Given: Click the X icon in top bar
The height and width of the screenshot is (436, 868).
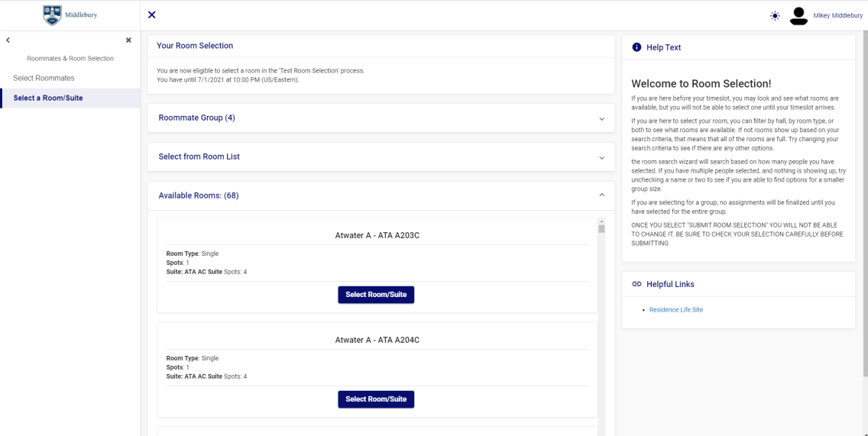Looking at the screenshot, I should tap(152, 15).
